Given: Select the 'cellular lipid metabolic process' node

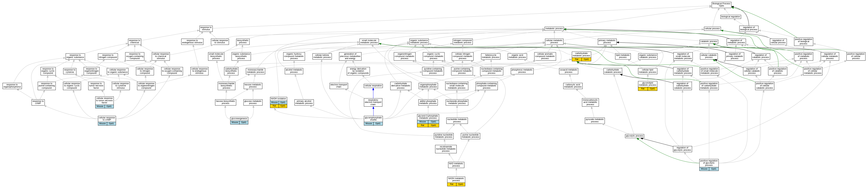Looking at the screenshot, I should click(647, 71).
